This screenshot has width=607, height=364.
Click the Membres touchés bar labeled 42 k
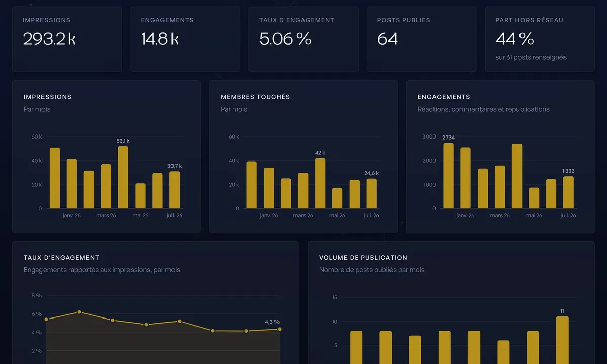tap(320, 183)
